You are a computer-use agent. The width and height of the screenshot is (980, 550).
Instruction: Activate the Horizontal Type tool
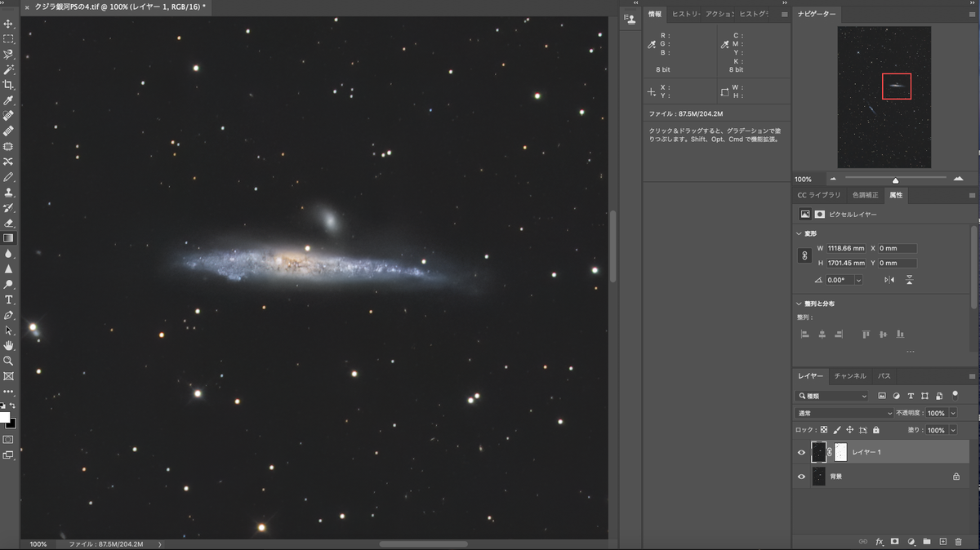(x=8, y=299)
